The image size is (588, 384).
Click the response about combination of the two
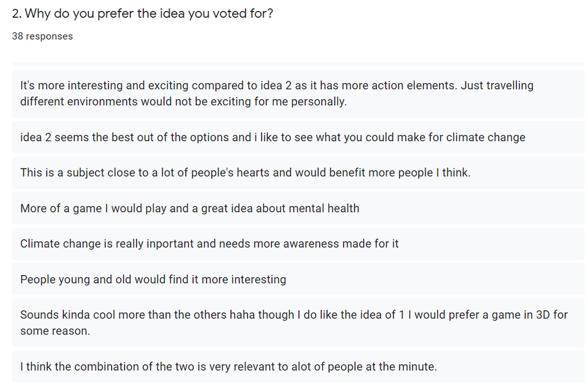[228, 367]
